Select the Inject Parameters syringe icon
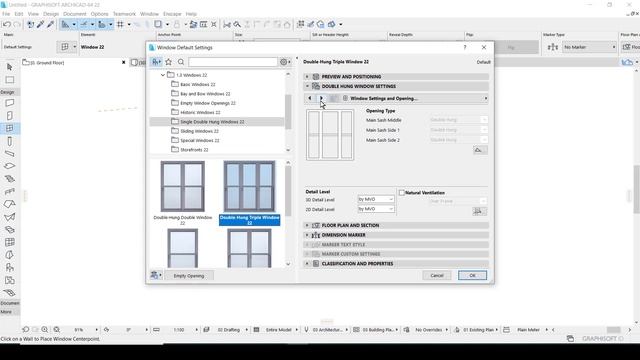The width and height of the screenshot is (640, 360). point(50,24)
